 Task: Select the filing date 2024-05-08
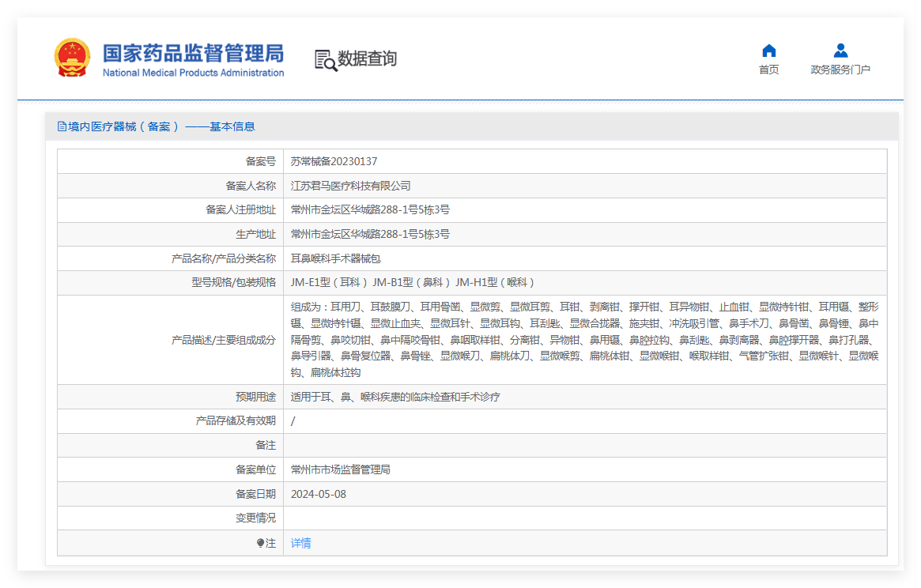click(319, 494)
